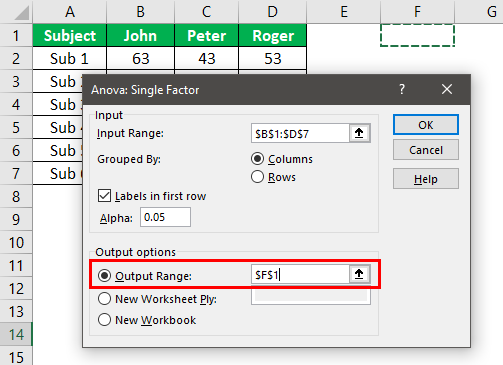Select row header 14

pos(16,334)
